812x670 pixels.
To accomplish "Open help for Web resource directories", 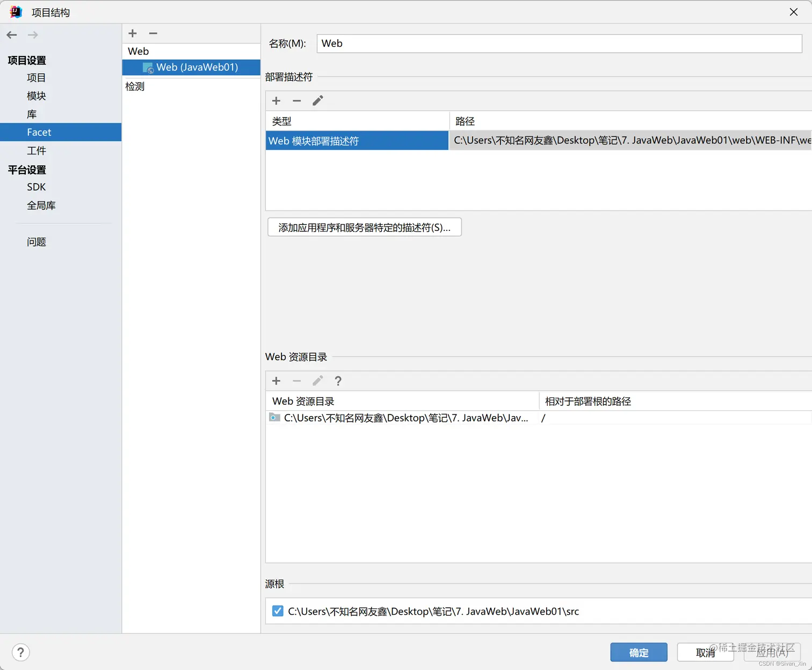I will [338, 381].
